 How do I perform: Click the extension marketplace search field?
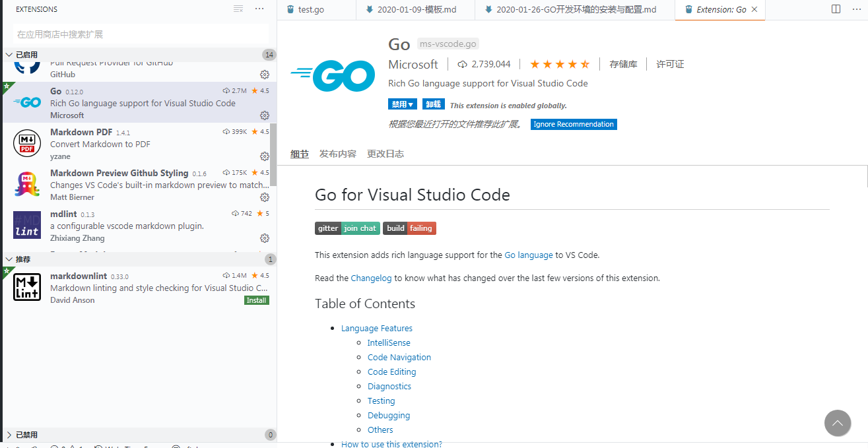(x=139, y=32)
